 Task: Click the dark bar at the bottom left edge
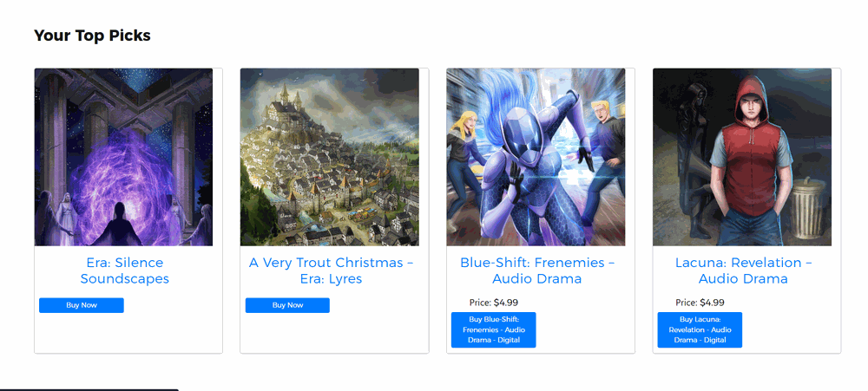[x=89, y=390]
